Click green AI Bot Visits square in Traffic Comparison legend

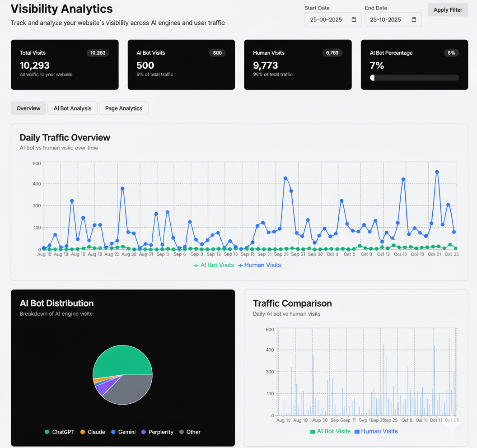point(313,432)
